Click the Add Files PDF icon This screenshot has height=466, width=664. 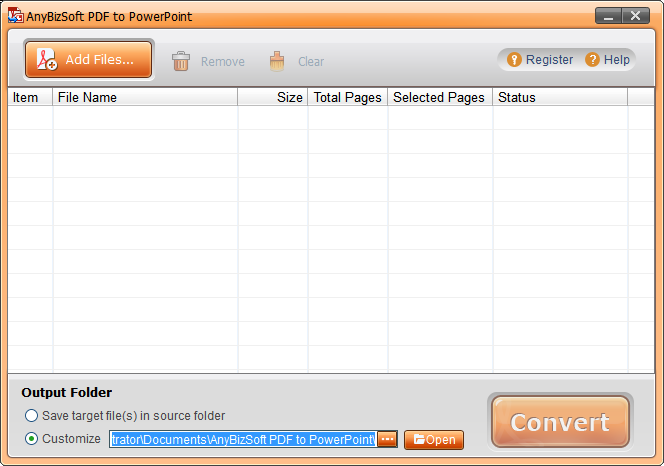tap(46, 60)
